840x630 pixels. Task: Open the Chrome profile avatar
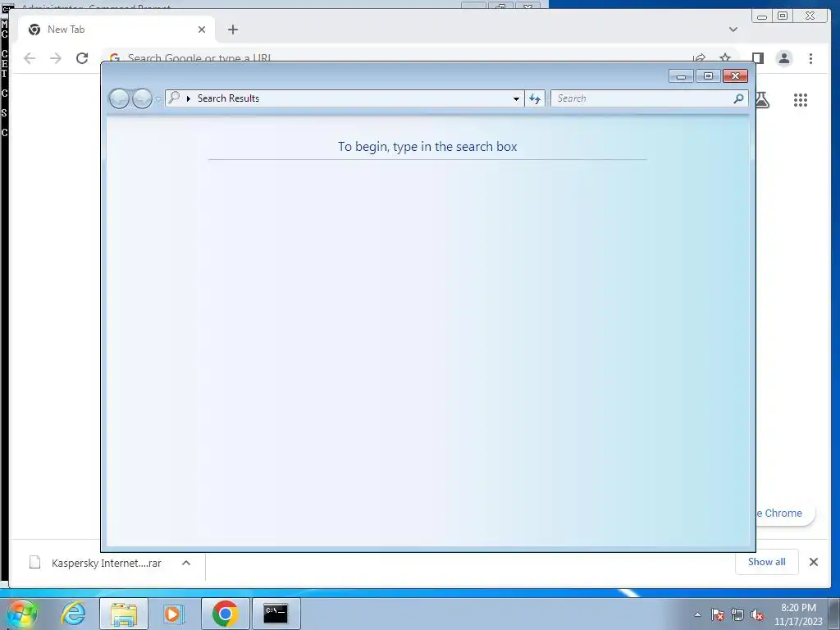click(x=784, y=58)
